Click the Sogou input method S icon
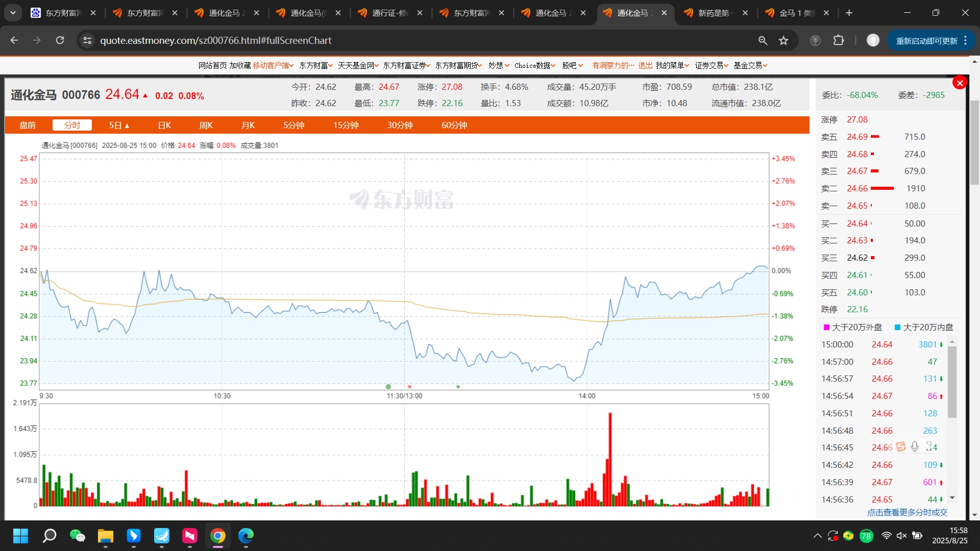Image resolution: width=980 pixels, height=551 pixels. pos(901,446)
